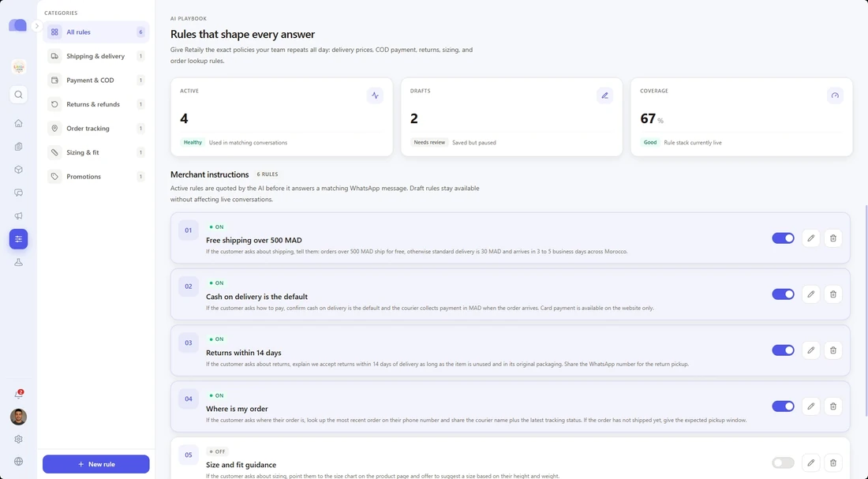Select the All rules category

(x=96, y=32)
